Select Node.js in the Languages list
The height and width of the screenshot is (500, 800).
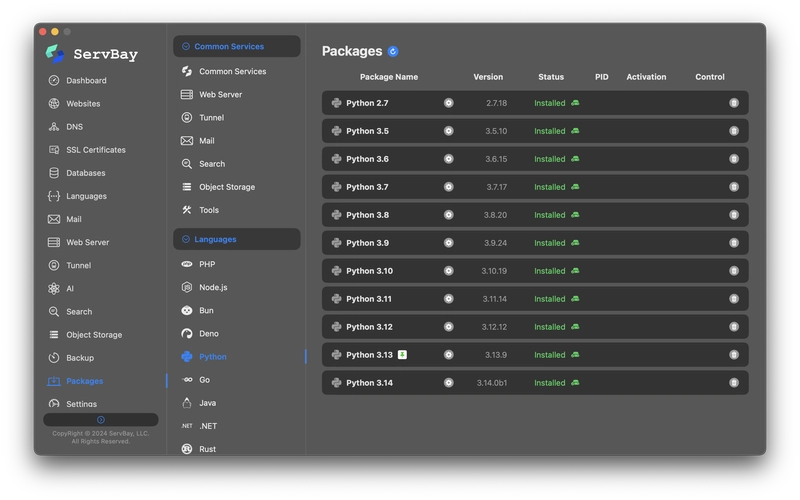click(x=213, y=288)
